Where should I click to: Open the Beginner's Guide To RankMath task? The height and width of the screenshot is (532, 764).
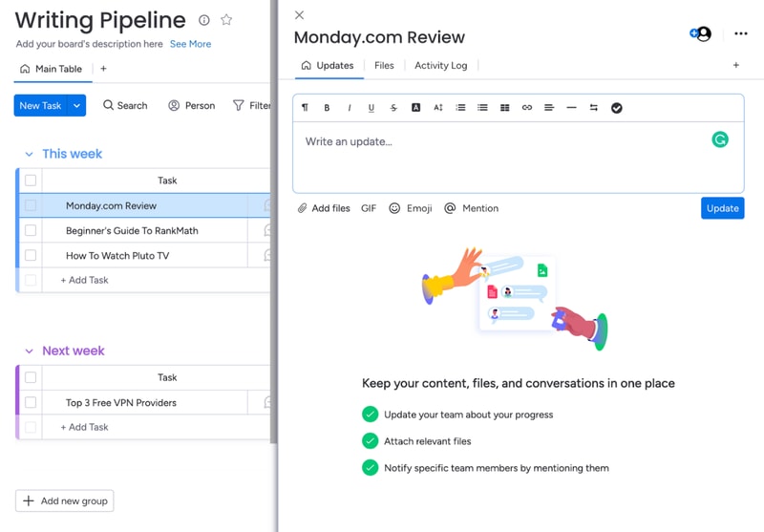coord(132,230)
